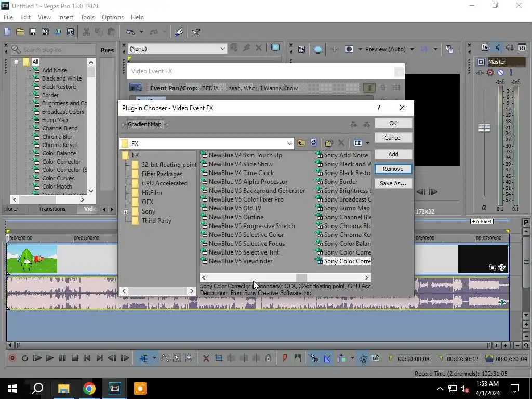Click Cancel in Plug-In Chooser
This screenshot has height=399, width=532.
(x=393, y=138)
